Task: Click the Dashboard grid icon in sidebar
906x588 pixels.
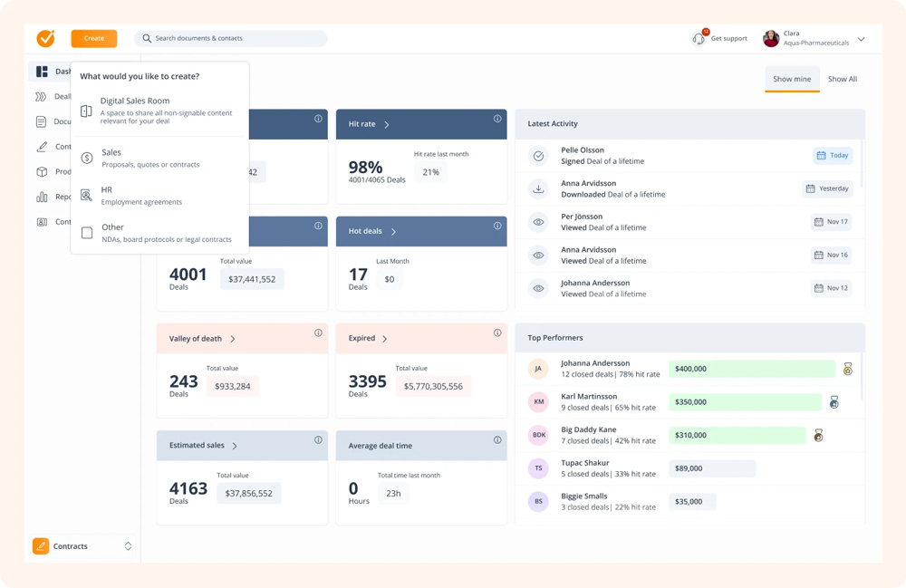Action: (x=42, y=72)
